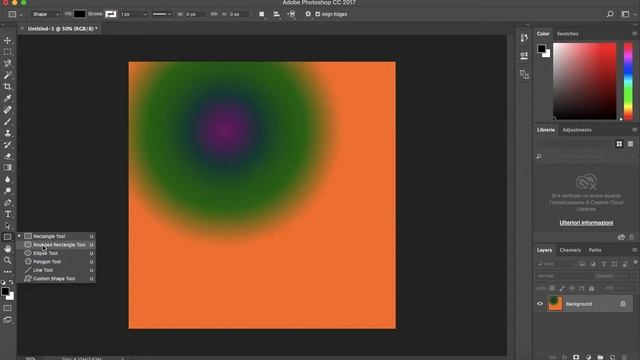Open the Properties panel icon
This screenshot has width=640, height=360.
524,56
